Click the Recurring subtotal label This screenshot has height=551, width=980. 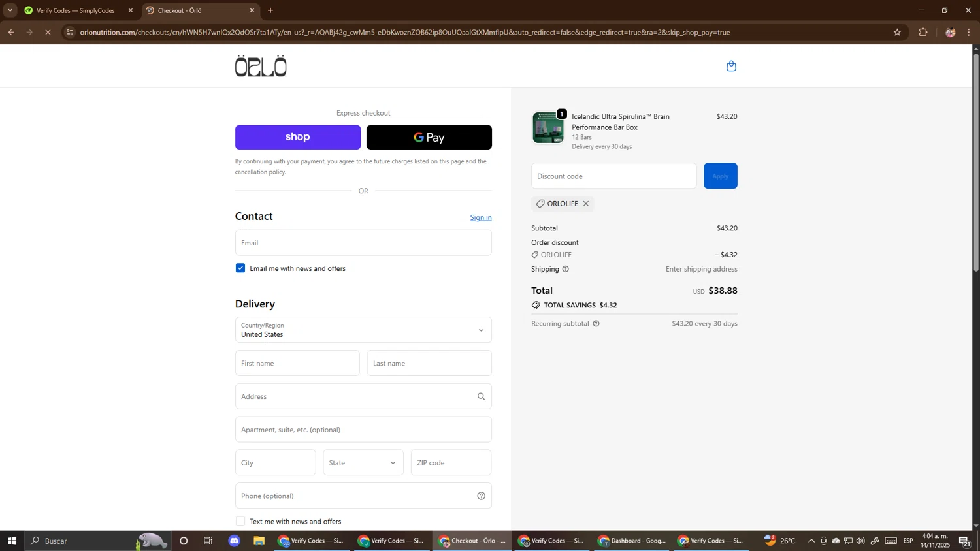[561, 324]
